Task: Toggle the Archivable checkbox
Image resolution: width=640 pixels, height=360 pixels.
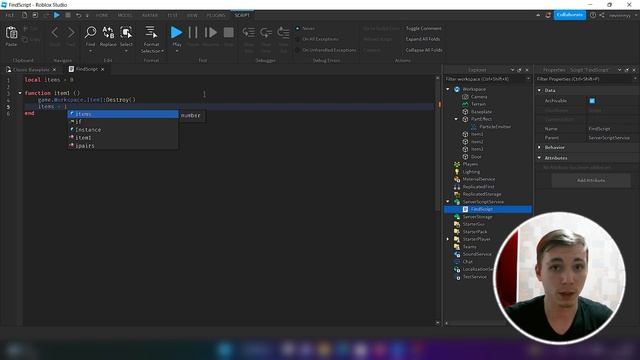Action: pyautogui.click(x=592, y=101)
